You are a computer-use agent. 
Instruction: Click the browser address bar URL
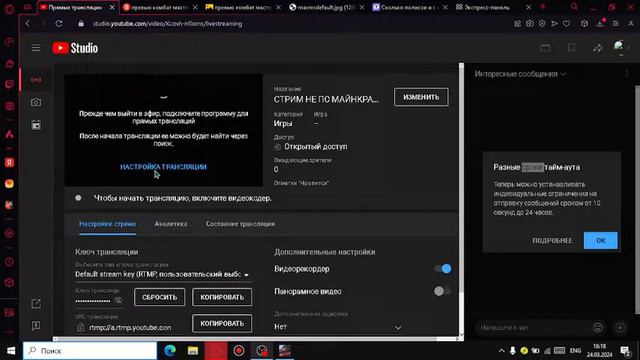(x=167, y=24)
